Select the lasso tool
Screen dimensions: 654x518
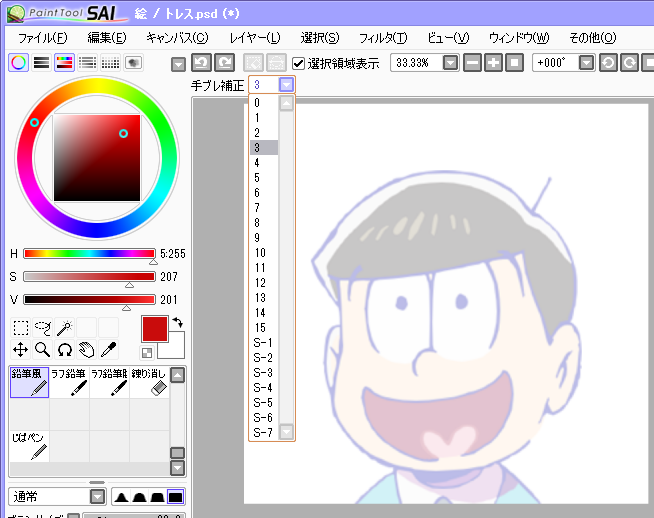(x=43, y=328)
